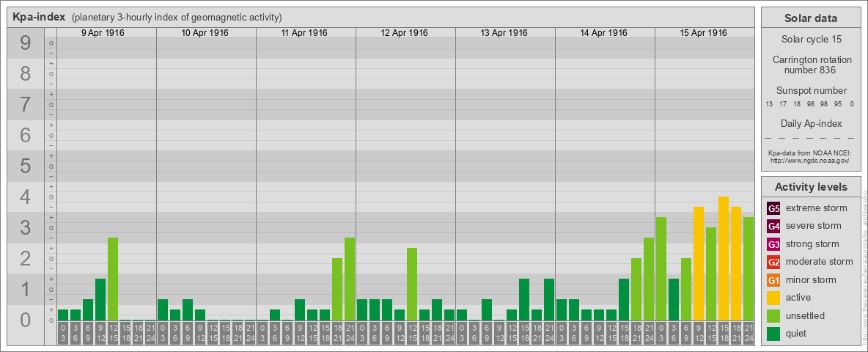The image size is (868, 352).
Task: Open the www.ngdc.noaa.gov source link
Action: click(x=809, y=160)
